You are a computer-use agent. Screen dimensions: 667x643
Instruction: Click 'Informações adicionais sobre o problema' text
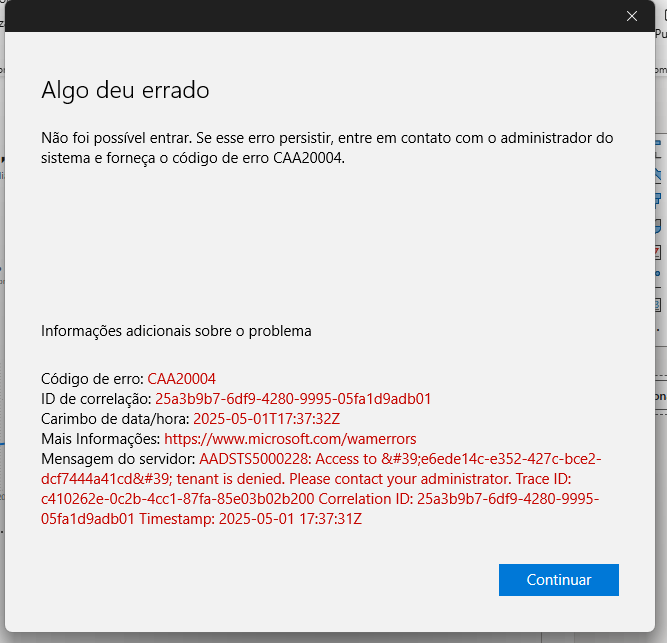coord(176,331)
